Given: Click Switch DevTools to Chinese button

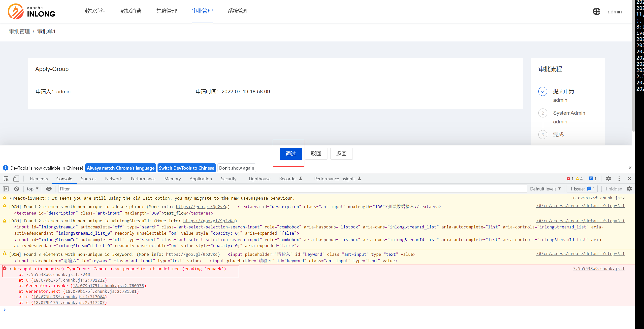Looking at the screenshot, I should point(186,168).
